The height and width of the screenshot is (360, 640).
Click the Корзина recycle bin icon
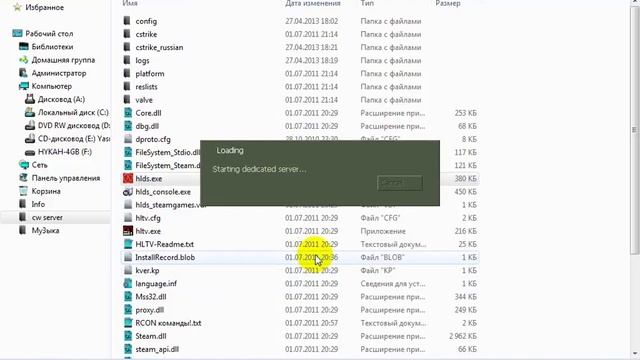(23, 191)
